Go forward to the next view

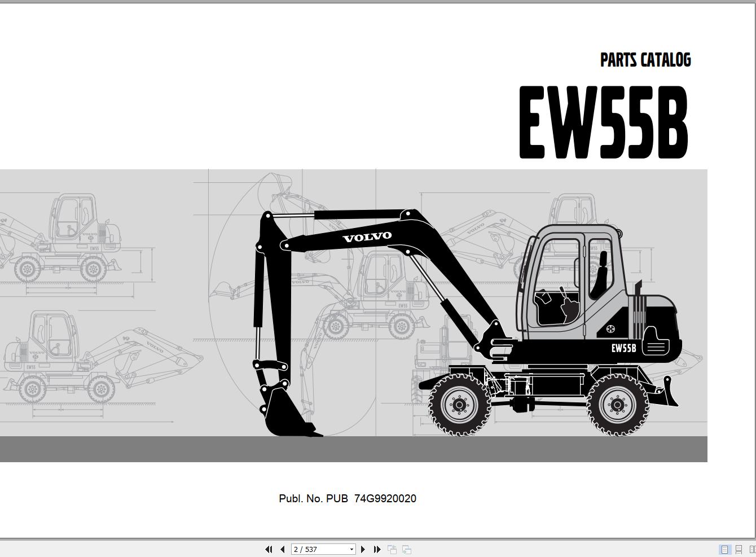(x=406, y=549)
